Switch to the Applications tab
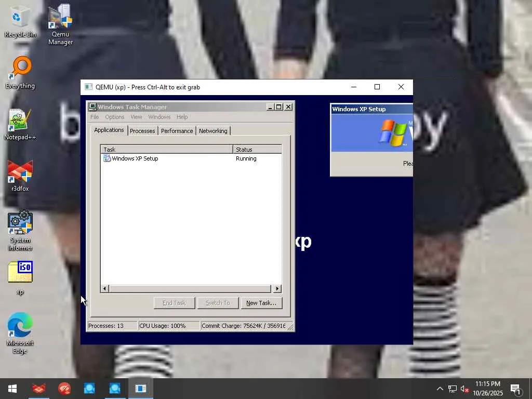Viewport: 532px width, 399px height. [x=109, y=130]
